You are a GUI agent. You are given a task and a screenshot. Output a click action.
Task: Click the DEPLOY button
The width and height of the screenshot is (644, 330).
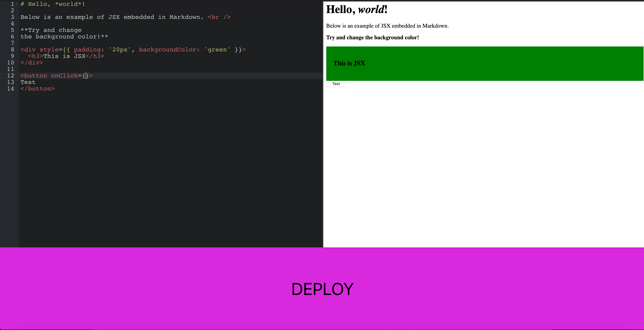pos(322,289)
